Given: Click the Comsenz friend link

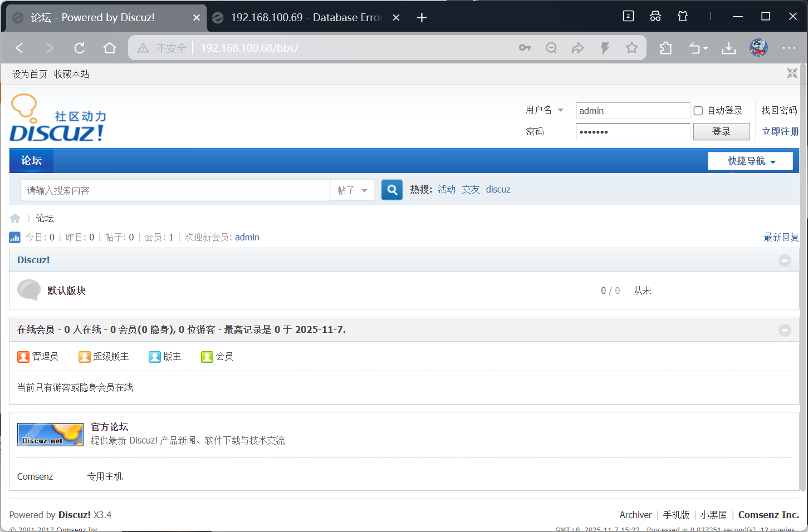Looking at the screenshot, I should [x=35, y=476].
